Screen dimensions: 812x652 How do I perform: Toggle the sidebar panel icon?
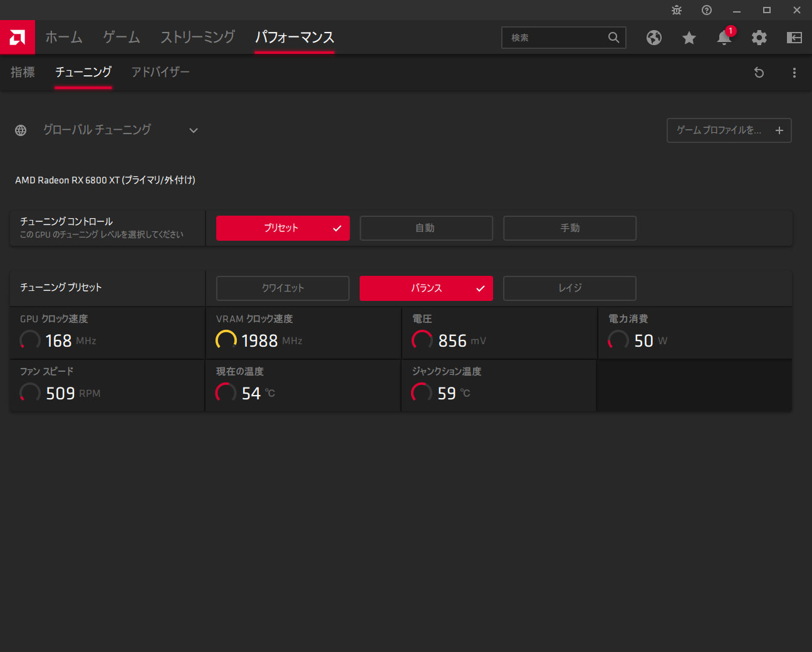tap(794, 38)
